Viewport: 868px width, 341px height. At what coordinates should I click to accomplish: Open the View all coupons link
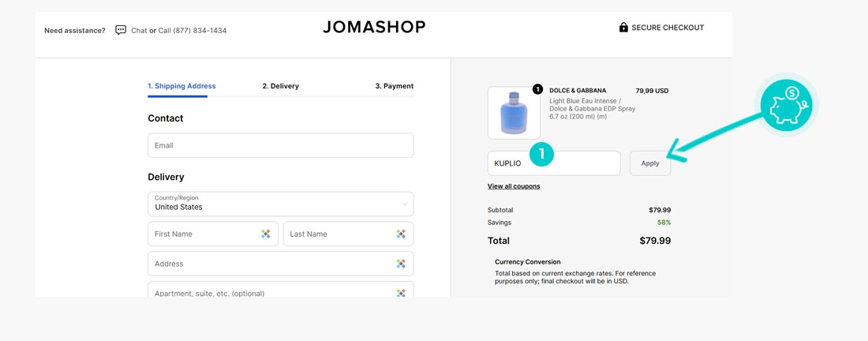pyautogui.click(x=514, y=186)
